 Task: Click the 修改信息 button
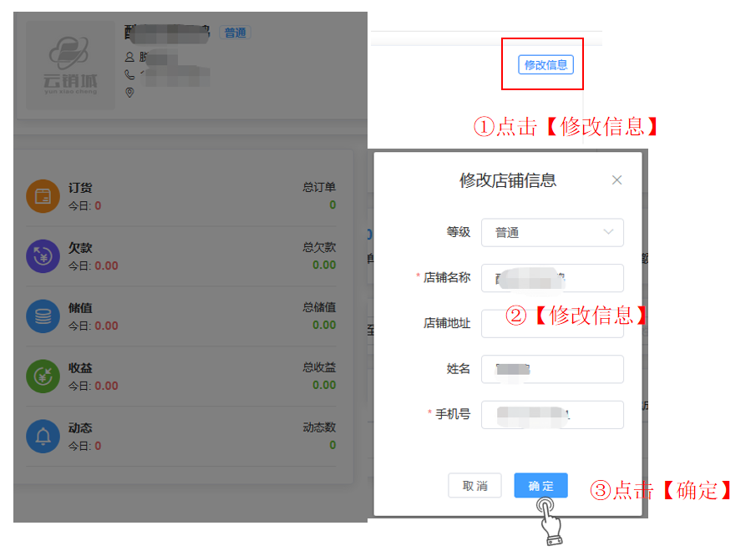coord(545,64)
